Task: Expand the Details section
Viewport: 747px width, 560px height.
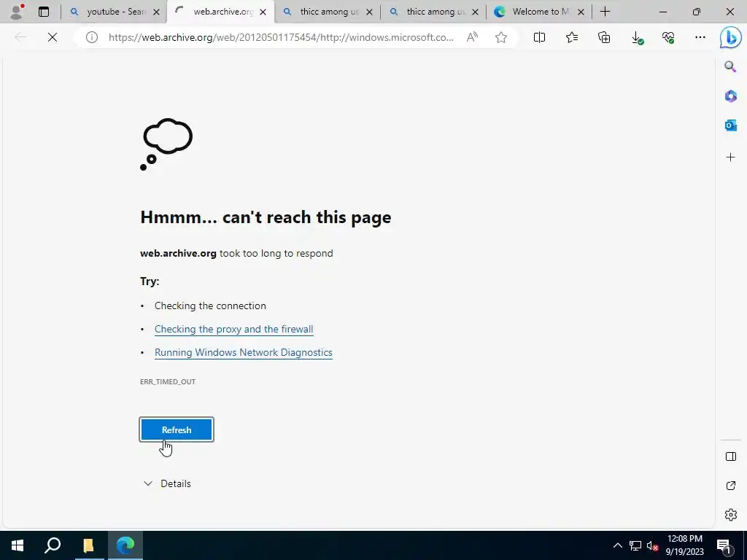Action: 167,483
